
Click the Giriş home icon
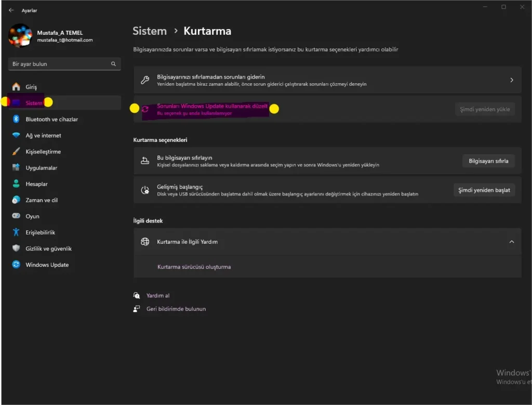pyautogui.click(x=16, y=87)
